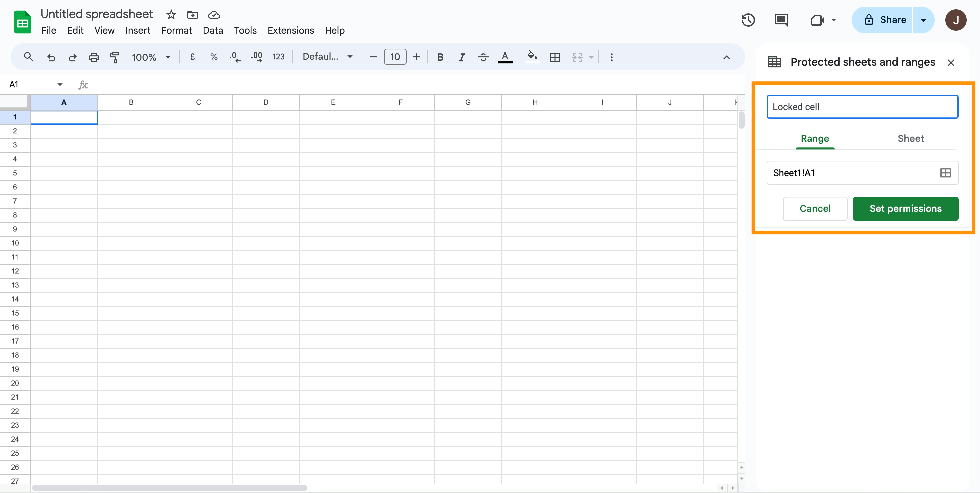Decrease decimal places
The width and height of the screenshot is (980, 493).
pos(235,57)
